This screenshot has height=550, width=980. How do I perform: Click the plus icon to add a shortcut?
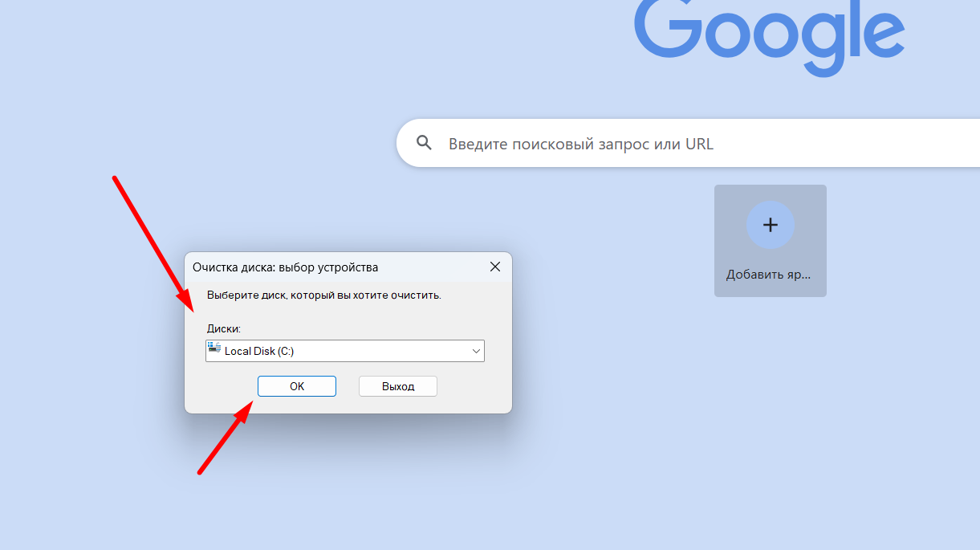click(771, 225)
